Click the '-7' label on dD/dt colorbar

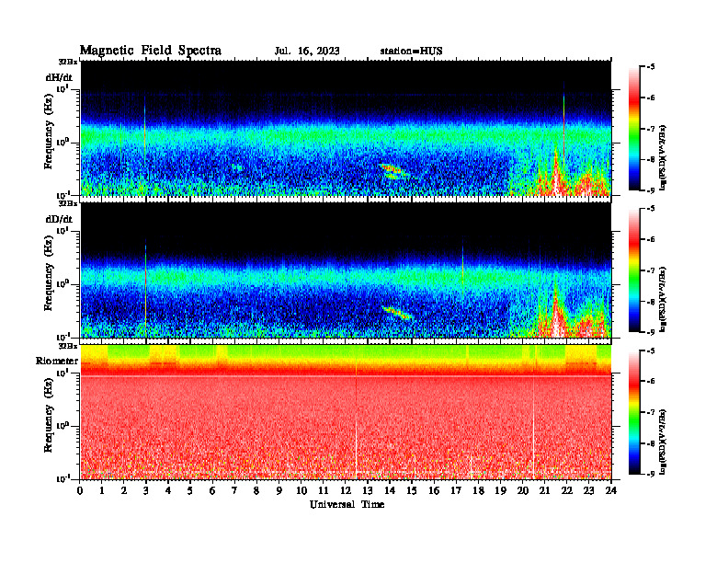coord(652,270)
